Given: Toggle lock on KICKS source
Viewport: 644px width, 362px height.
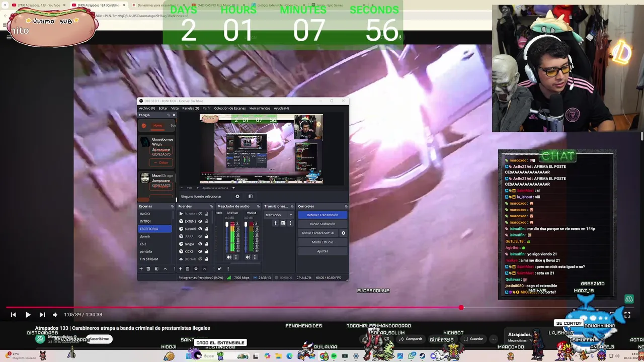Looking at the screenshot, I should point(206,251).
